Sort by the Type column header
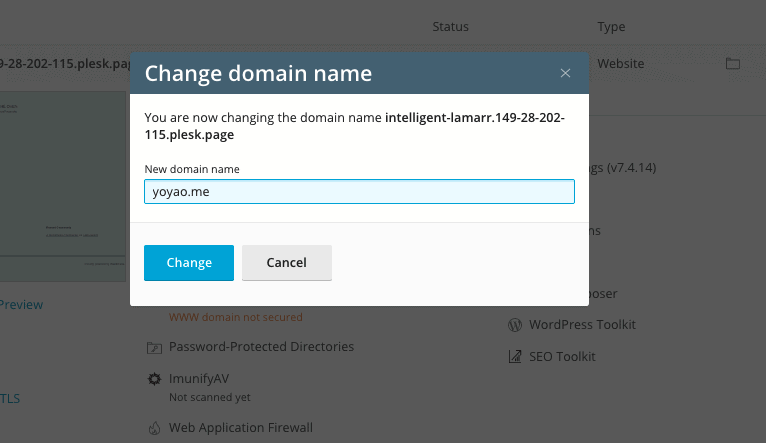766x443 pixels. pos(611,27)
